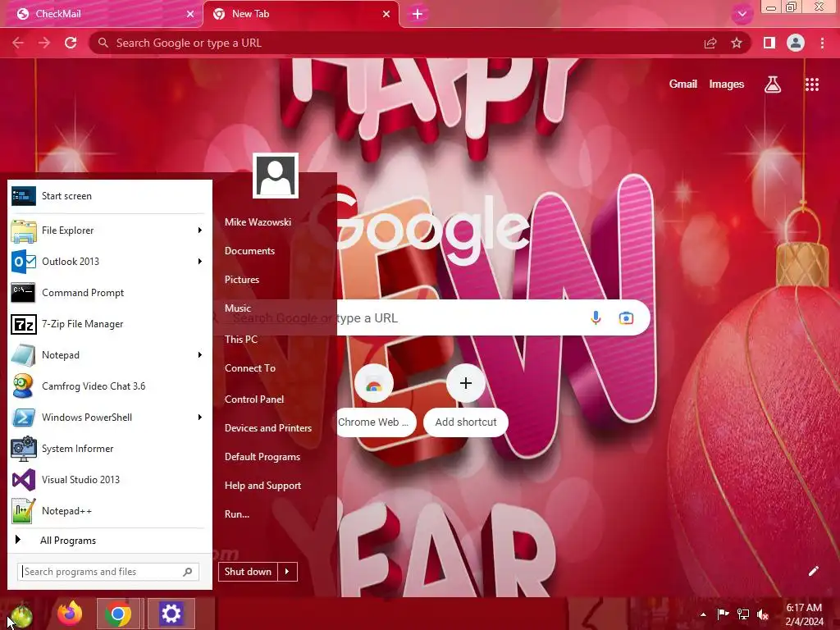The height and width of the screenshot is (630, 840).
Task: Open Search Labs flask icon
Action: click(773, 84)
